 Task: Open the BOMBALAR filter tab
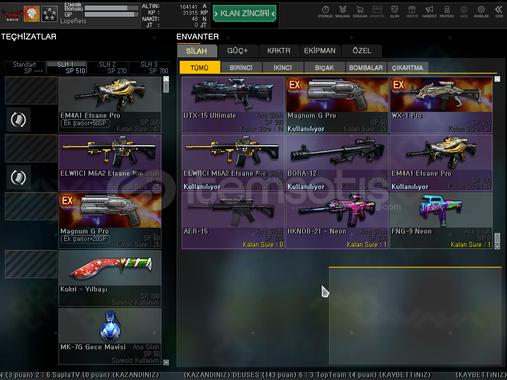[x=366, y=68]
